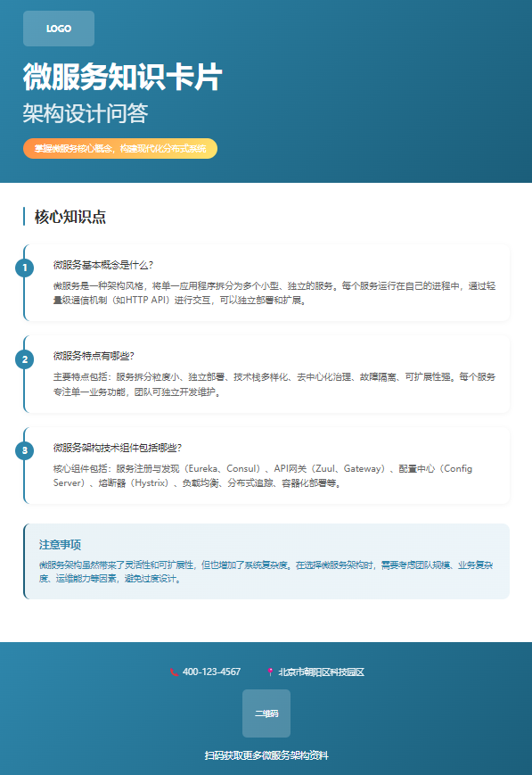Click the number 2 circle badge
The height and width of the screenshot is (775, 532).
coord(25,359)
